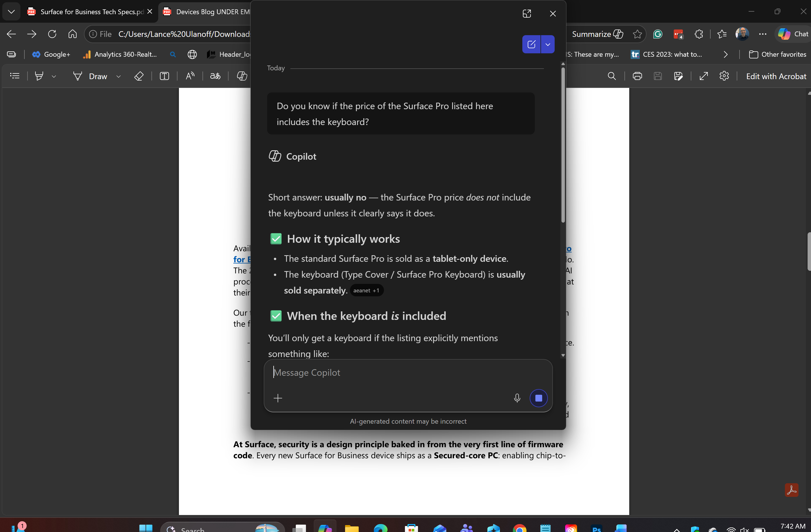Open the tab actions menu chevron

pyautogui.click(x=11, y=12)
